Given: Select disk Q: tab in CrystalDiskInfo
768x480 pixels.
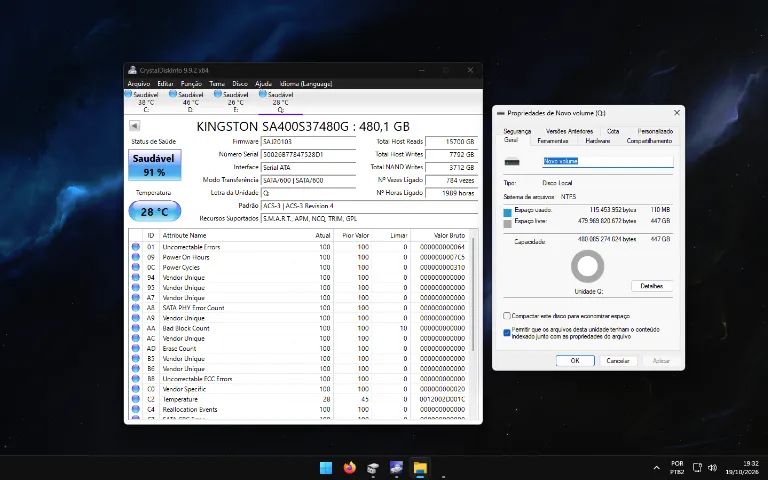Looking at the screenshot, I should (x=280, y=102).
